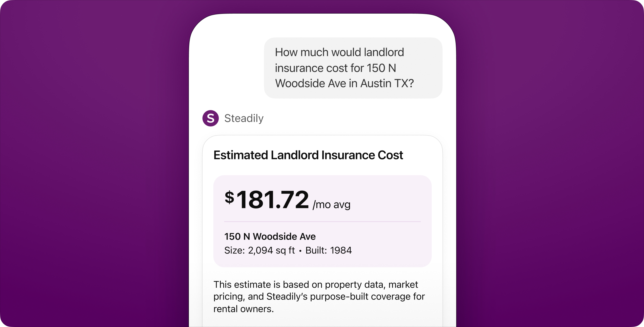644x327 pixels.
Task: Click "rental owners." ending the description
Action: 243,309
